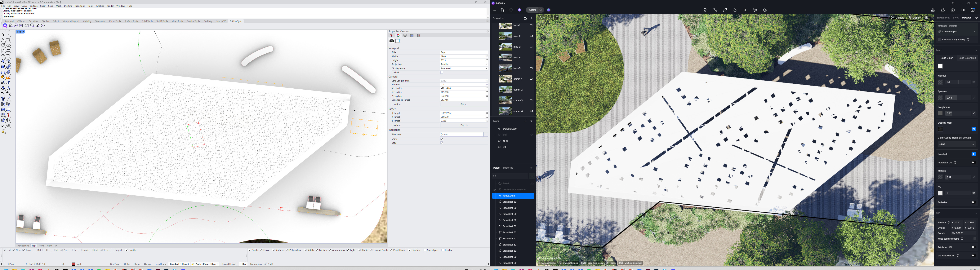Open the D5 hamburger menu icon
The height and width of the screenshot is (270, 980).
[495, 10]
